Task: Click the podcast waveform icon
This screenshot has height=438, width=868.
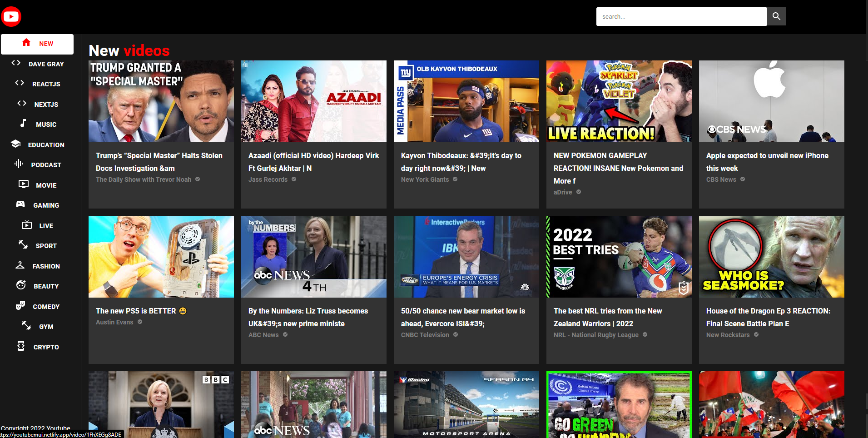Action: (19, 164)
